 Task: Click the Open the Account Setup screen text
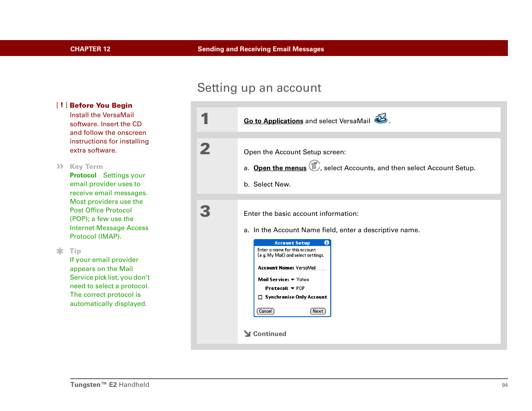(x=295, y=152)
